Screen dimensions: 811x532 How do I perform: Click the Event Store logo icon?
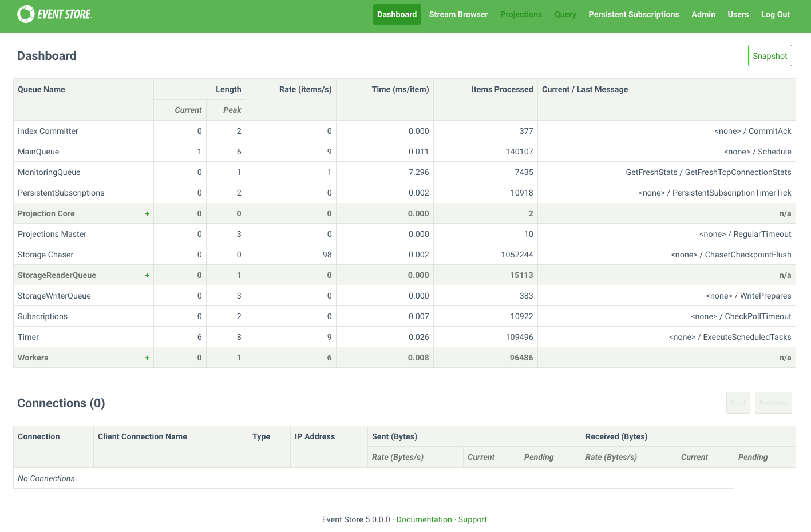25,13
